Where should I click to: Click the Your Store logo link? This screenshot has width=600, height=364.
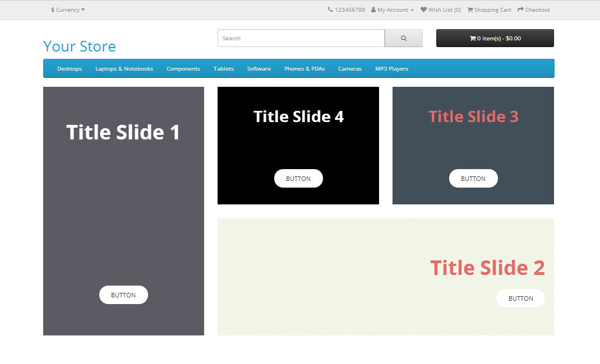click(x=80, y=46)
